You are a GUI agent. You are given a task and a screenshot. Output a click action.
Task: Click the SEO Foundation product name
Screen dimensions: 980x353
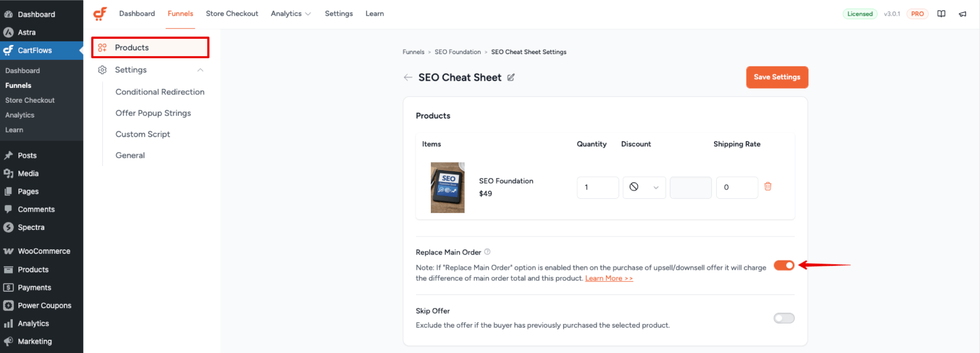tap(506, 181)
